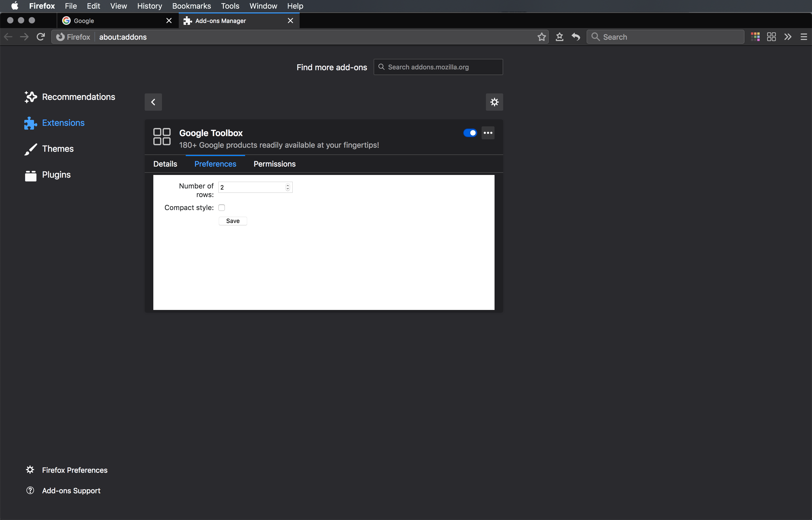Check the Compact style checkbox
Screen dimensions: 812x520
pos(221,208)
